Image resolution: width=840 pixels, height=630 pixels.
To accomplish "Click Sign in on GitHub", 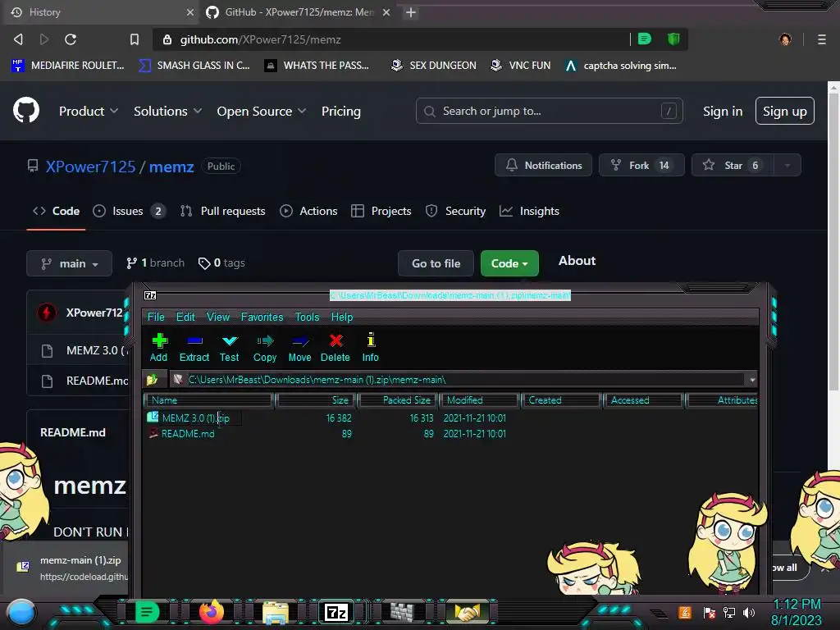I will pyautogui.click(x=723, y=112).
